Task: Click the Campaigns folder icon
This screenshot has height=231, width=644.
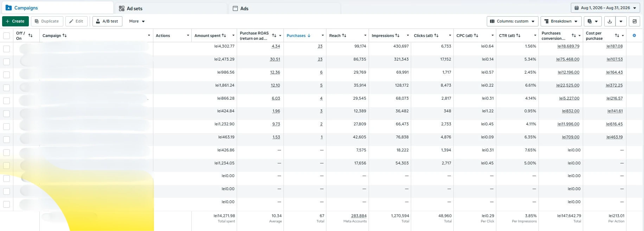Action: tap(9, 8)
